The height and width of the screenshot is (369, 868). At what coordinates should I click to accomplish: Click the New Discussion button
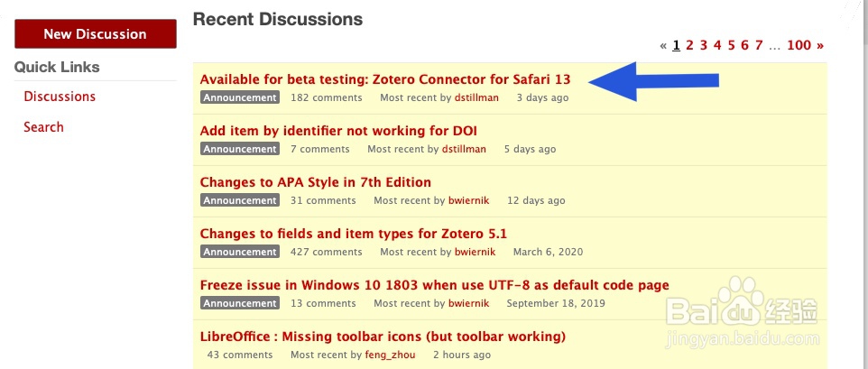pyautogui.click(x=95, y=34)
